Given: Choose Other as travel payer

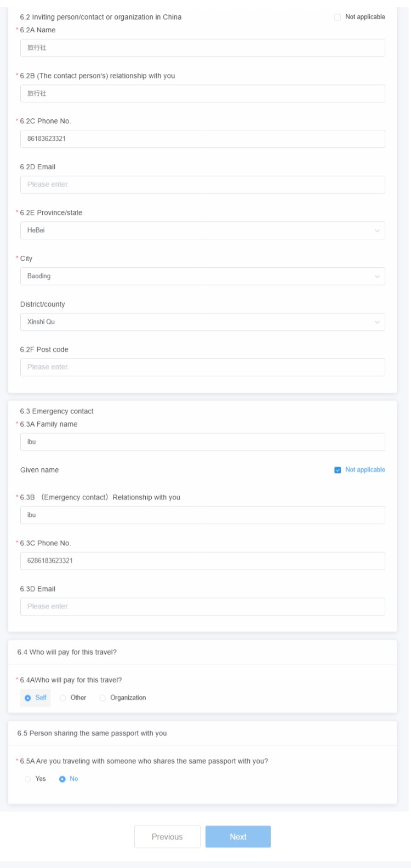Looking at the screenshot, I should point(63,698).
